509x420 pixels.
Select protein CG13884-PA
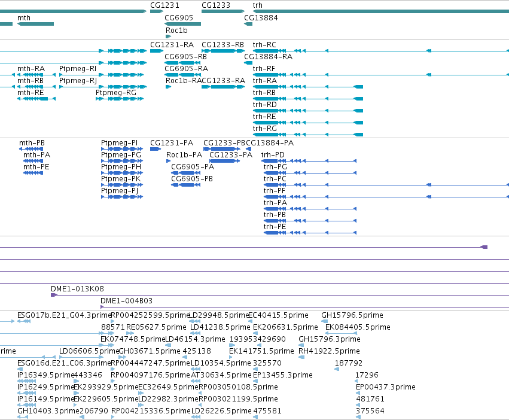click(x=248, y=149)
